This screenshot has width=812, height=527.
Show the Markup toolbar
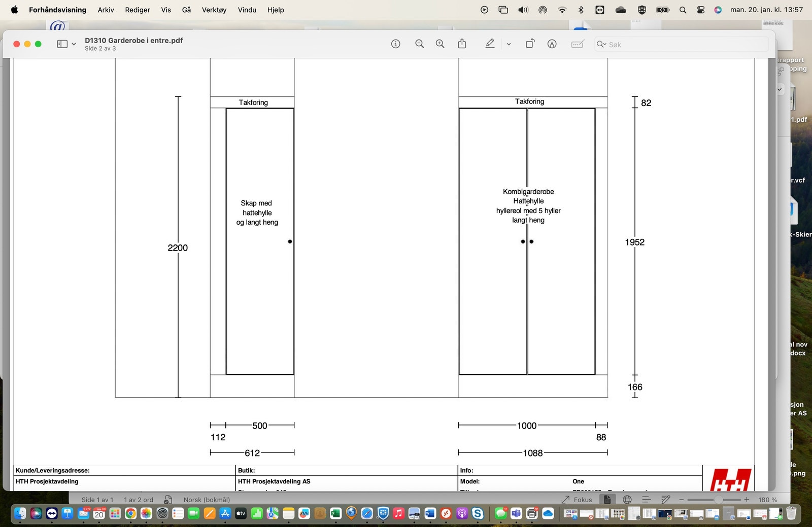[552, 44]
